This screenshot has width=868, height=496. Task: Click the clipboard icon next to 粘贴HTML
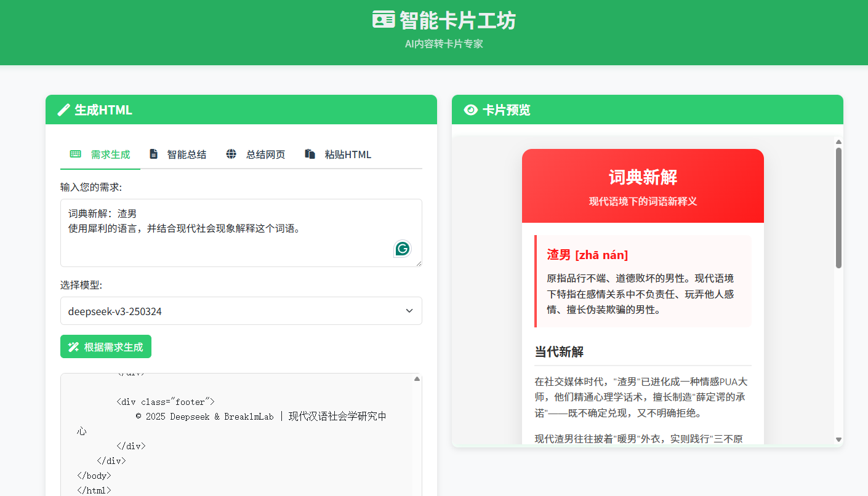pos(309,154)
